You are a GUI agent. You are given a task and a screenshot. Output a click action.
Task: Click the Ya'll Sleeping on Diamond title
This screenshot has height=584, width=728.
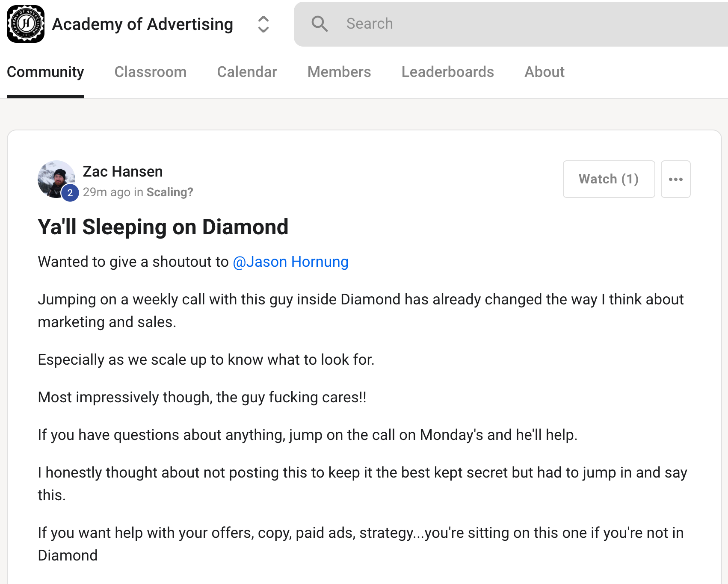click(163, 227)
